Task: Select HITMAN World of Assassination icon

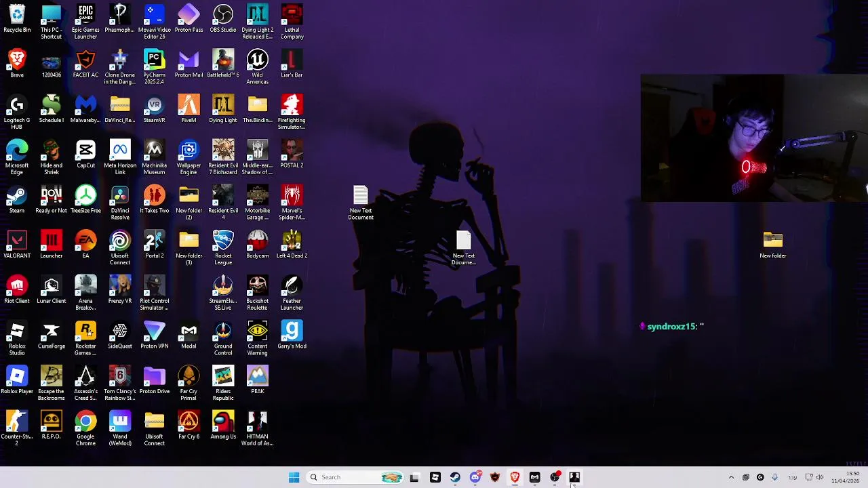Action: pos(258,429)
